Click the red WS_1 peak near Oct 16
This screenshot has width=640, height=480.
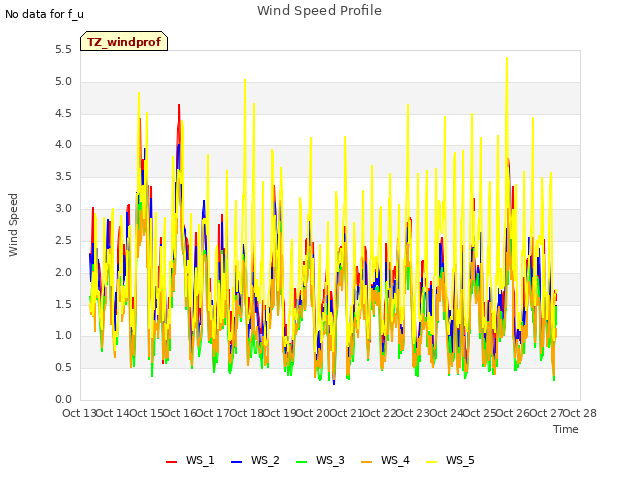(x=179, y=106)
